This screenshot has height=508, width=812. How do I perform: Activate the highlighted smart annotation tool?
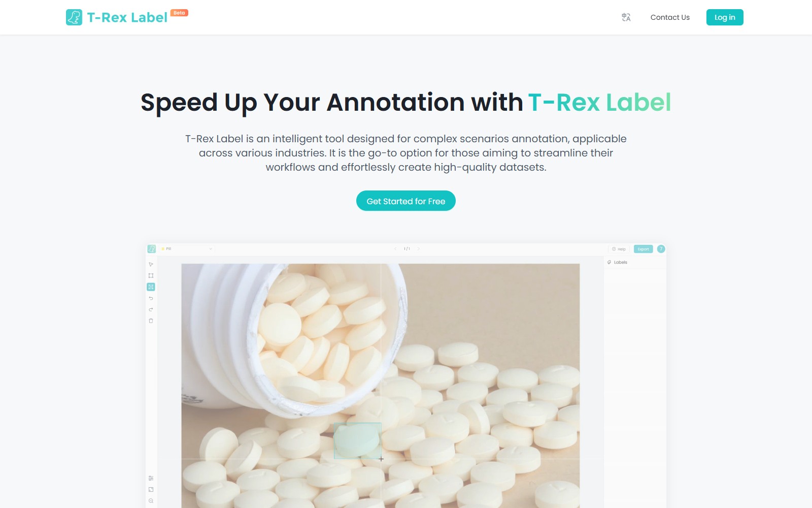pyautogui.click(x=151, y=287)
